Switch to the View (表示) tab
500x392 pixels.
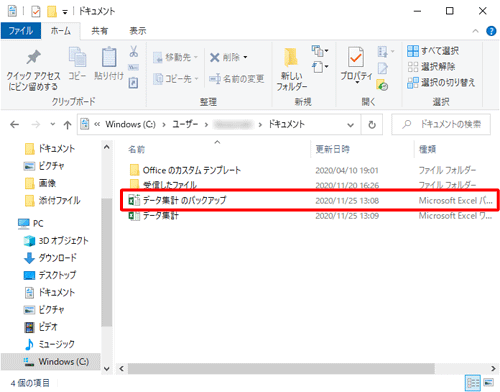[x=138, y=31]
